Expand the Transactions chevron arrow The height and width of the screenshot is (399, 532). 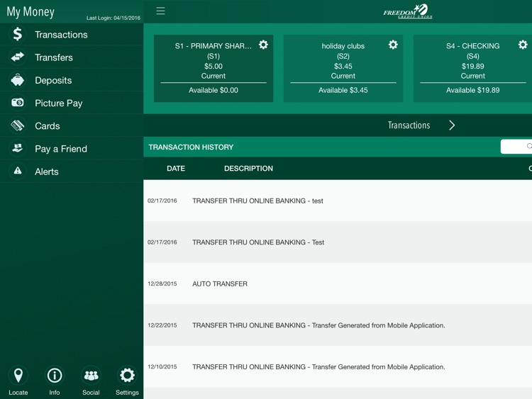[452, 125]
